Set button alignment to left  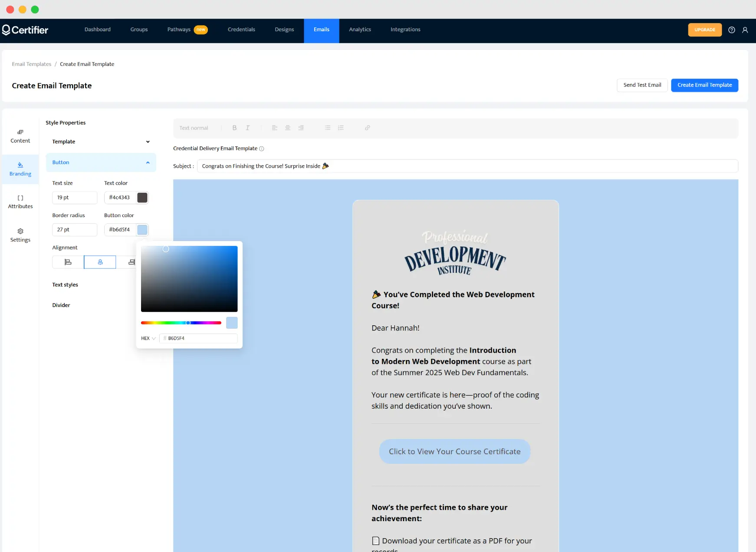[x=68, y=262]
